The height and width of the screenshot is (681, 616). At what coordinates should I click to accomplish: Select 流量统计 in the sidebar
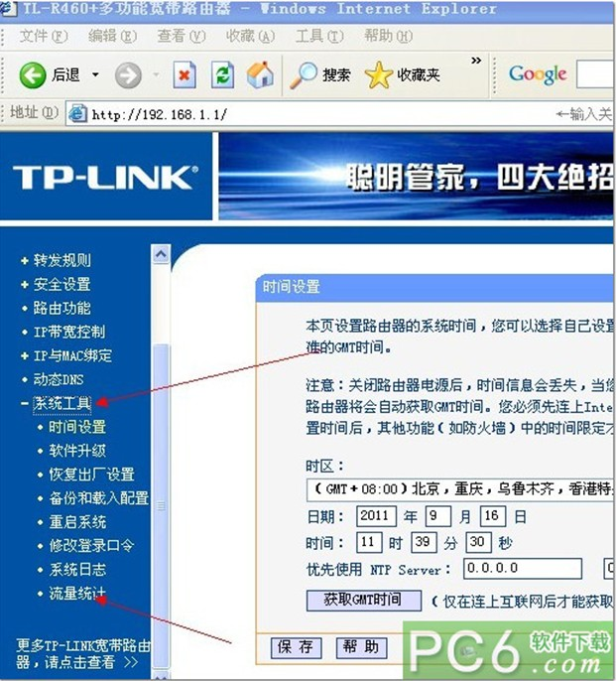coord(77,594)
